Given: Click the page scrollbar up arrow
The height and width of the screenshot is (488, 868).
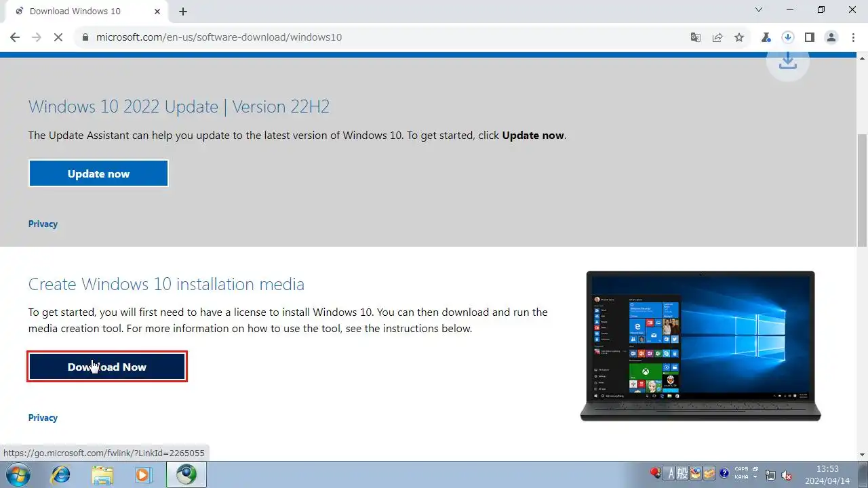Looking at the screenshot, I should click(862, 58).
